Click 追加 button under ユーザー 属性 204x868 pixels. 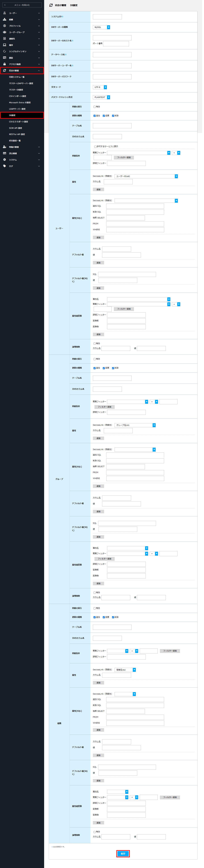point(98,190)
